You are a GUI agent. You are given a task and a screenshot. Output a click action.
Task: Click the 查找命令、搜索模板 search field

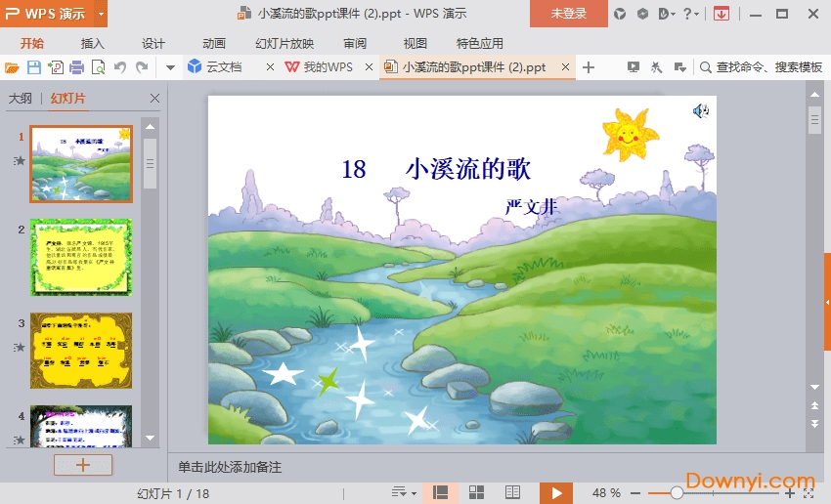coord(761,67)
